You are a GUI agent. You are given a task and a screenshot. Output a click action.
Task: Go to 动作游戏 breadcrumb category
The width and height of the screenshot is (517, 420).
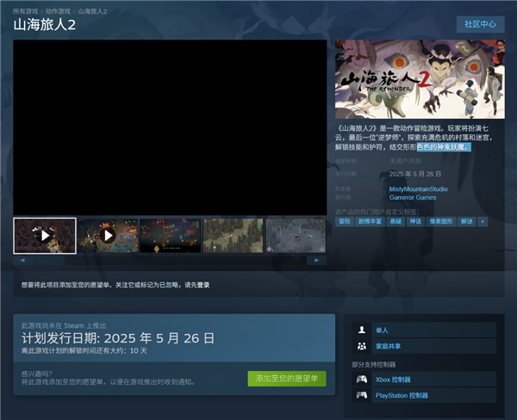tap(58, 11)
